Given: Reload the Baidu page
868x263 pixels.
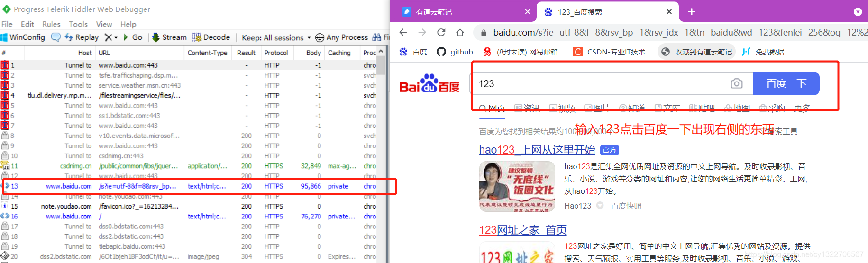Looking at the screenshot, I should [x=441, y=32].
